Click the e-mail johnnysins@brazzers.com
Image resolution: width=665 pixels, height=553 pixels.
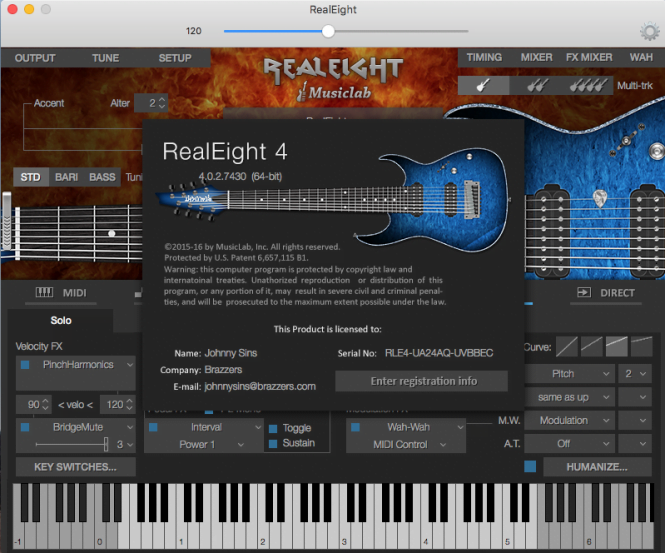point(260,386)
